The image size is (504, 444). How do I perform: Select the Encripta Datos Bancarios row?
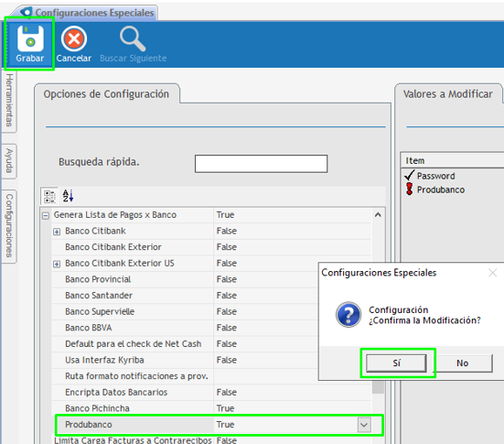click(x=116, y=392)
